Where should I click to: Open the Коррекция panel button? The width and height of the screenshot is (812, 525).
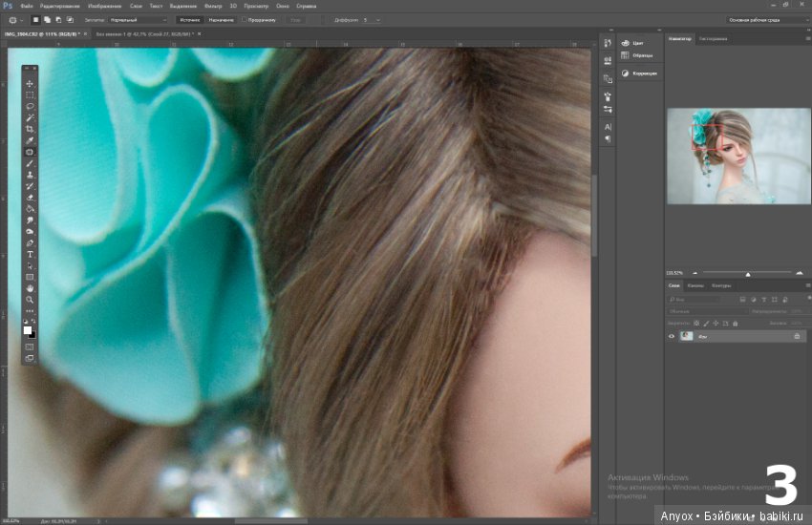coord(639,73)
